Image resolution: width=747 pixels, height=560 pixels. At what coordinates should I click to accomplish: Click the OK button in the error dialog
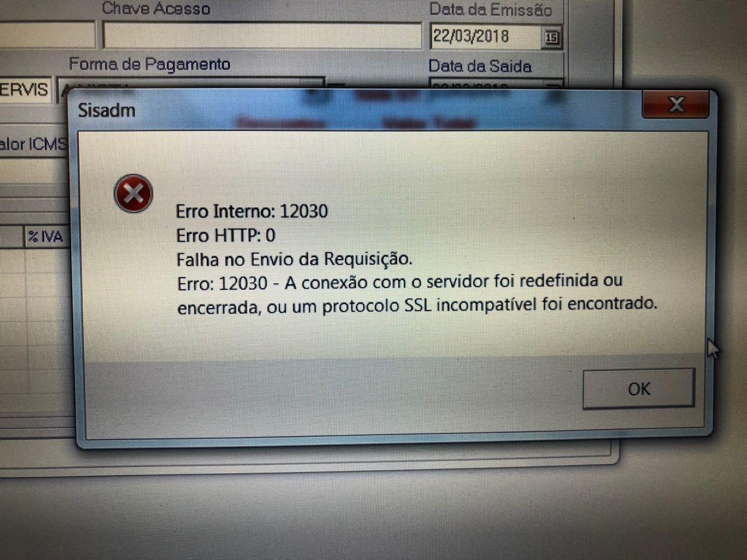click(x=639, y=388)
